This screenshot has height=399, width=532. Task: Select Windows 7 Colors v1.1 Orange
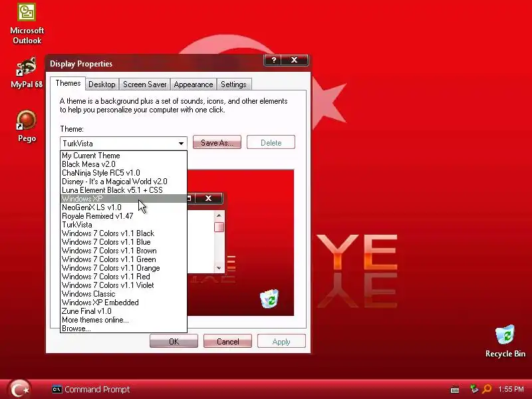124,268
